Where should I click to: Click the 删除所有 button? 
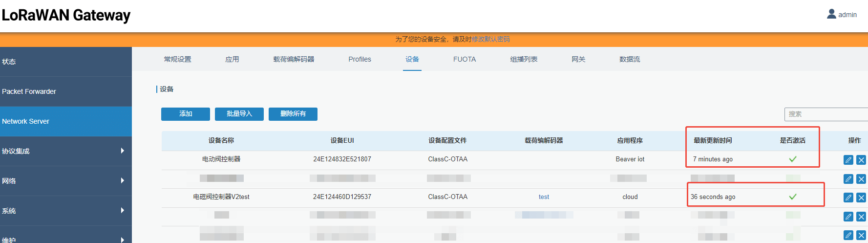click(x=293, y=114)
